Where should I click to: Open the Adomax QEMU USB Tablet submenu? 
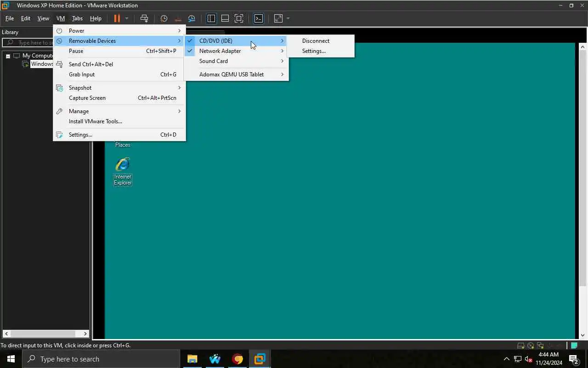tap(236, 74)
